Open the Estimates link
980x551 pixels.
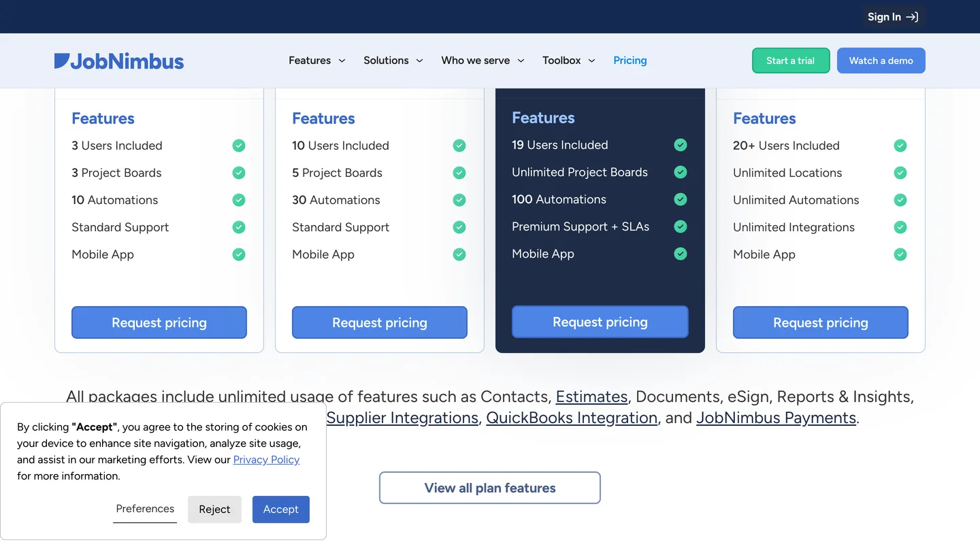coord(591,397)
